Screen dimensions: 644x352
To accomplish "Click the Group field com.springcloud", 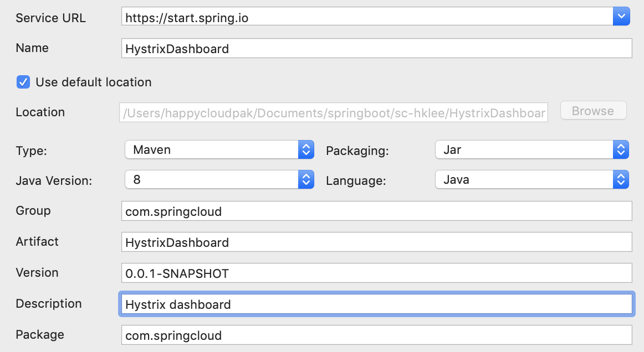I will [x=377, y=211].
